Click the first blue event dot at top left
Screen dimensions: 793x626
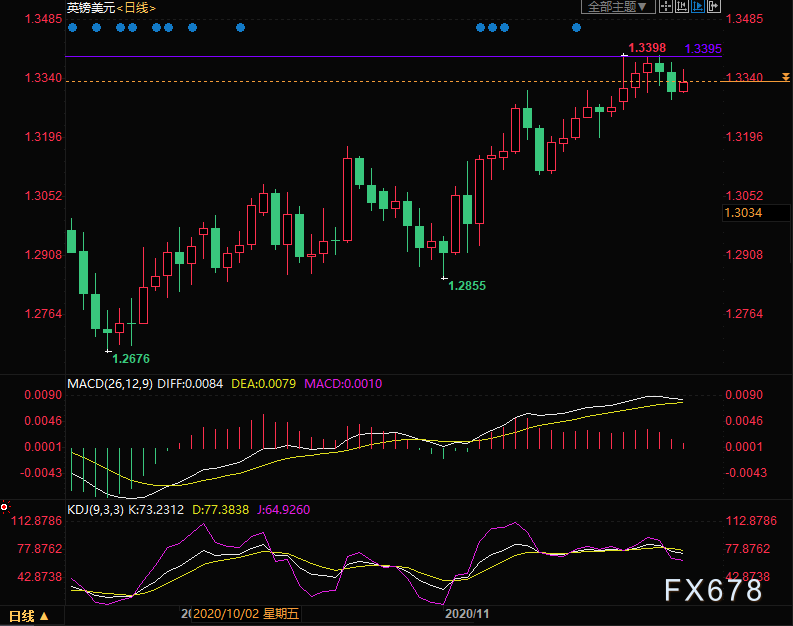72,28
